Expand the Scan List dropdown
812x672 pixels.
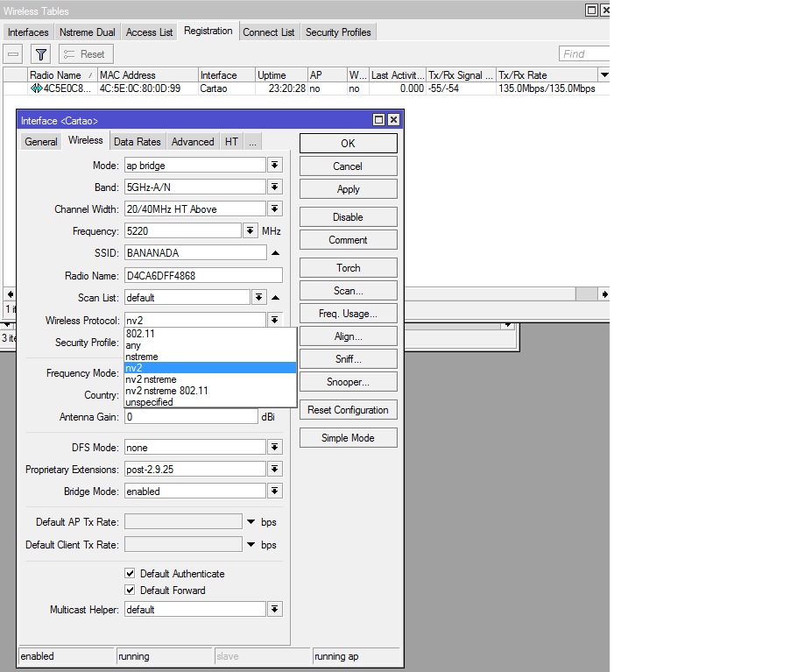258,297
